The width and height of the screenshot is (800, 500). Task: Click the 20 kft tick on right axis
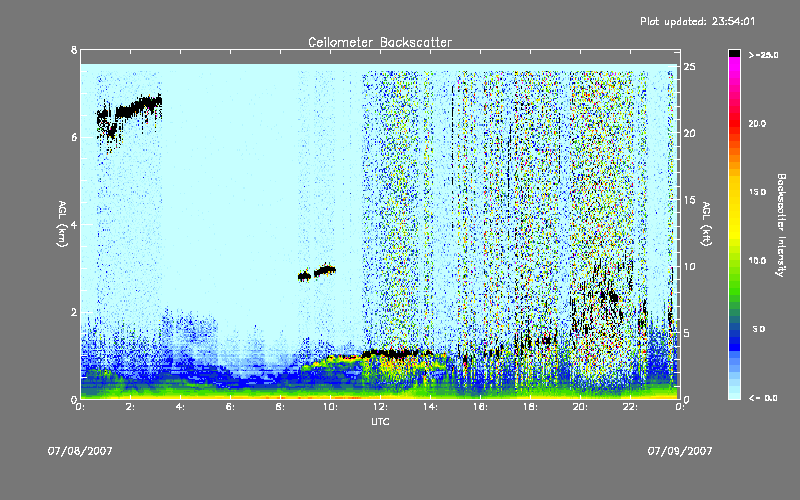click(x=690, y=133)
